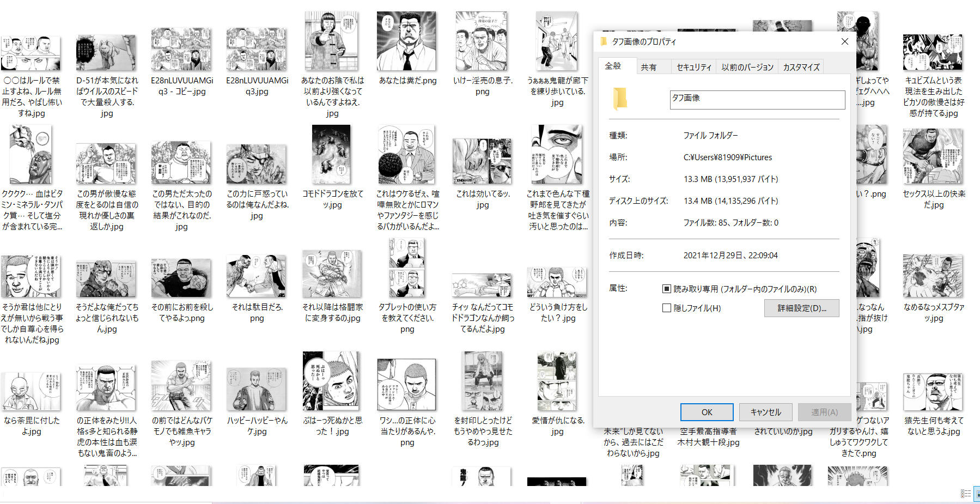
Task: Select thumbnail of タブレットの使い方を教えてください.png
Action: tap(407, 268)
